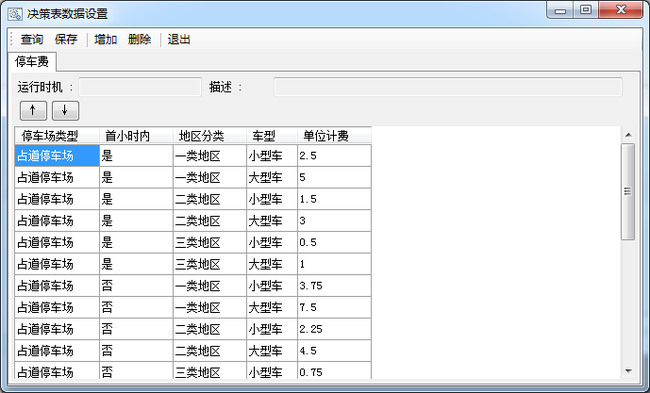The image size is (650, 393).
Task: Click 是 in the fee 1 row
Action: [x=136, y=264]
